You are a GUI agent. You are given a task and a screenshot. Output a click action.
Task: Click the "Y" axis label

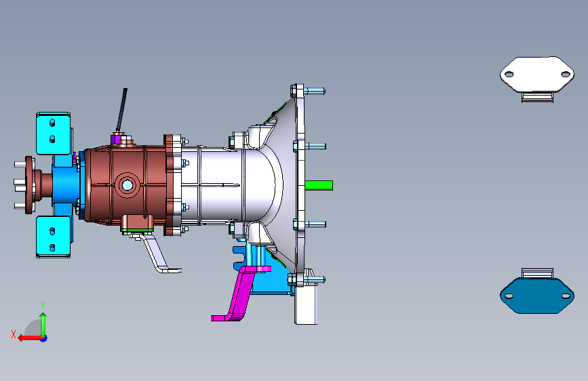pos(43,305)
